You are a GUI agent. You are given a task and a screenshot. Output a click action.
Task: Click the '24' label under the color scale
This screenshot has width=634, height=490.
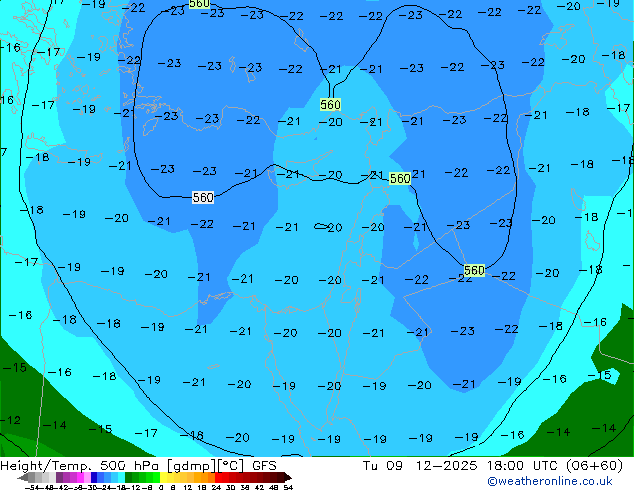216,488
